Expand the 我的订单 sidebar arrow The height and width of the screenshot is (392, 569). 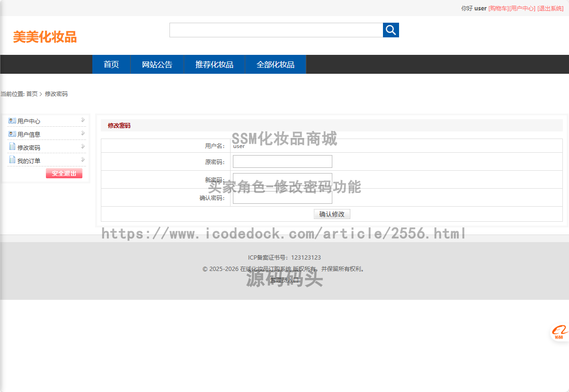coord(83,160)
